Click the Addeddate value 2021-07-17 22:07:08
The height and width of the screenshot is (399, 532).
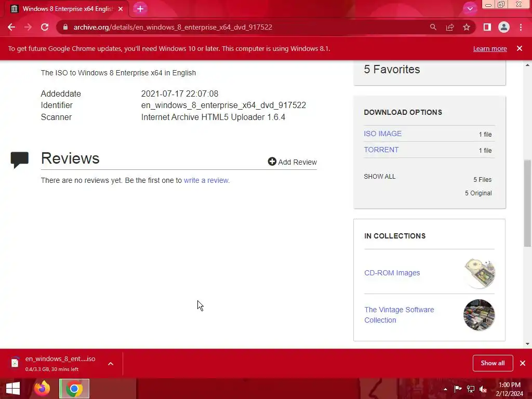click(179, 94)
